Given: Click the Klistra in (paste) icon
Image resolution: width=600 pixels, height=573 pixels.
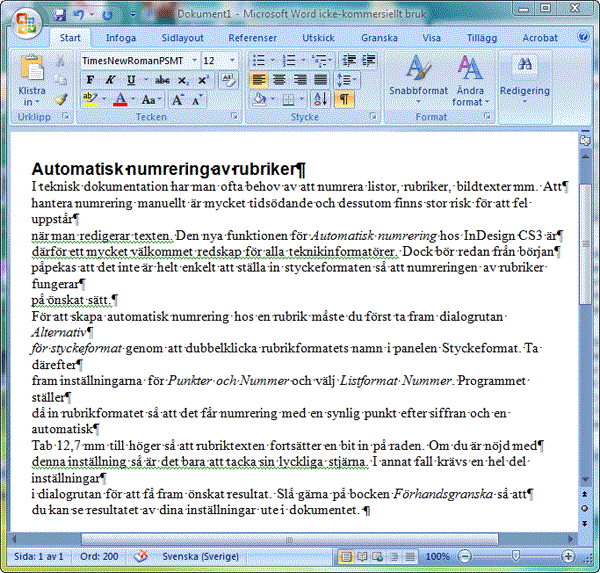Looking at the screenshot, I should (32, 72).
